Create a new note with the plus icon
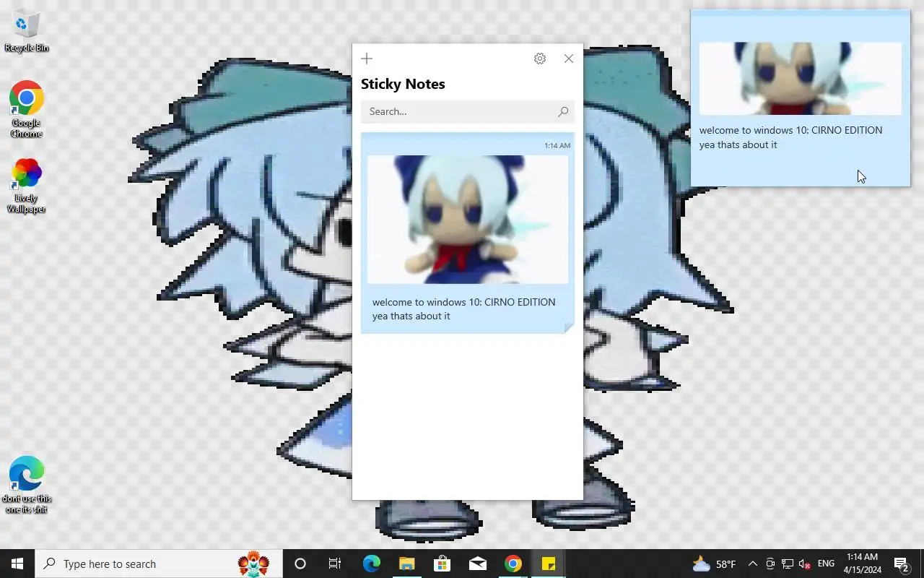Viewport: 924px width, 578px height. point(367,59)
